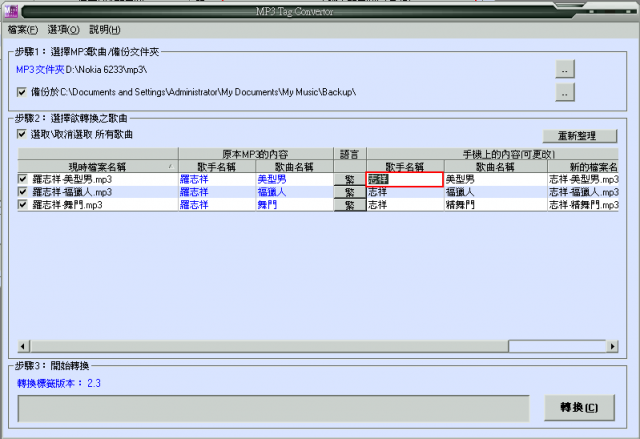640x439 pixels.
Task: Open the 選項(O) menu
Action: click(64, 30)
